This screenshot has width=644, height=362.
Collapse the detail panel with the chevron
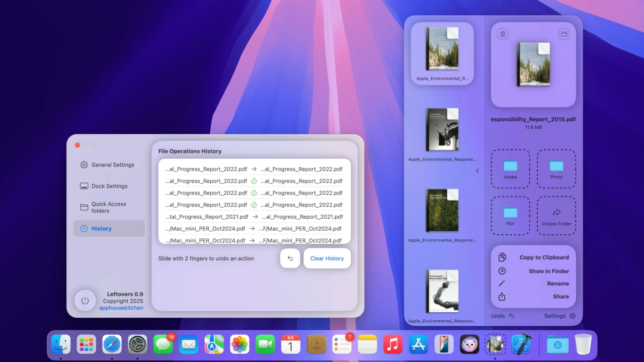pos(477,170)
